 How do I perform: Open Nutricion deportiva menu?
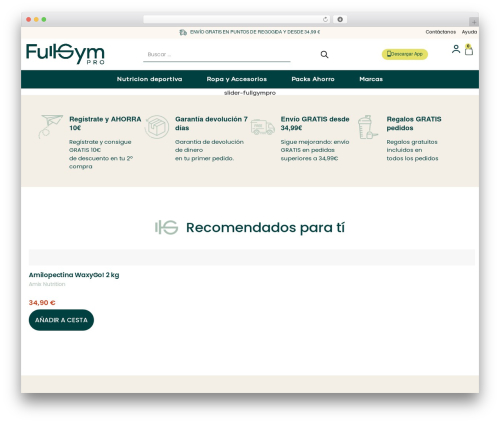[149, 79]
